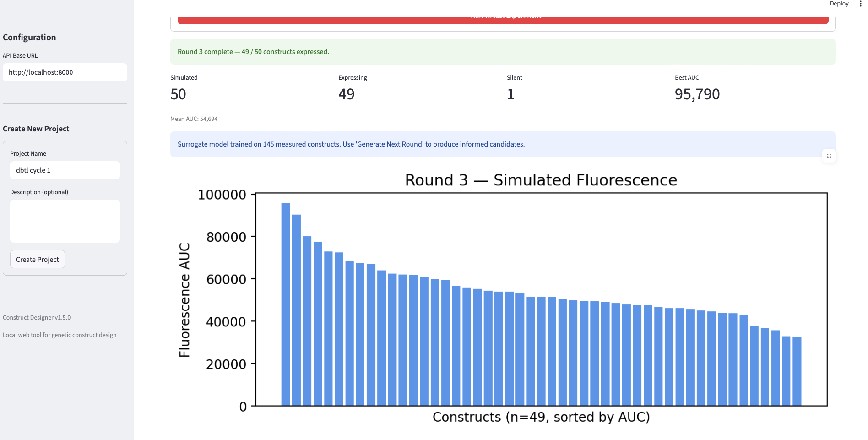The image size is (868, 440).
Task: Click the Construct Designer v1.5.0 label
Action: point(37,317)
